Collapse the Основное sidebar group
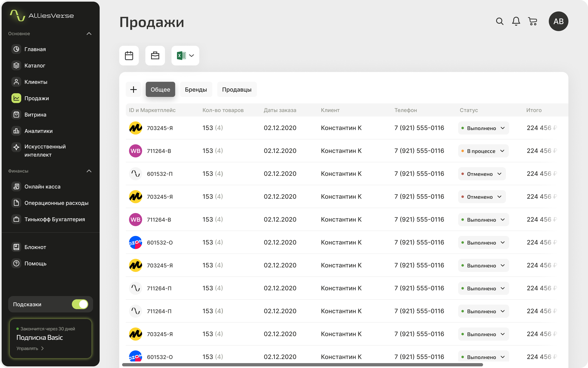Image resolution: width=588 pixels, height=368 pixels. coord(89,34)
